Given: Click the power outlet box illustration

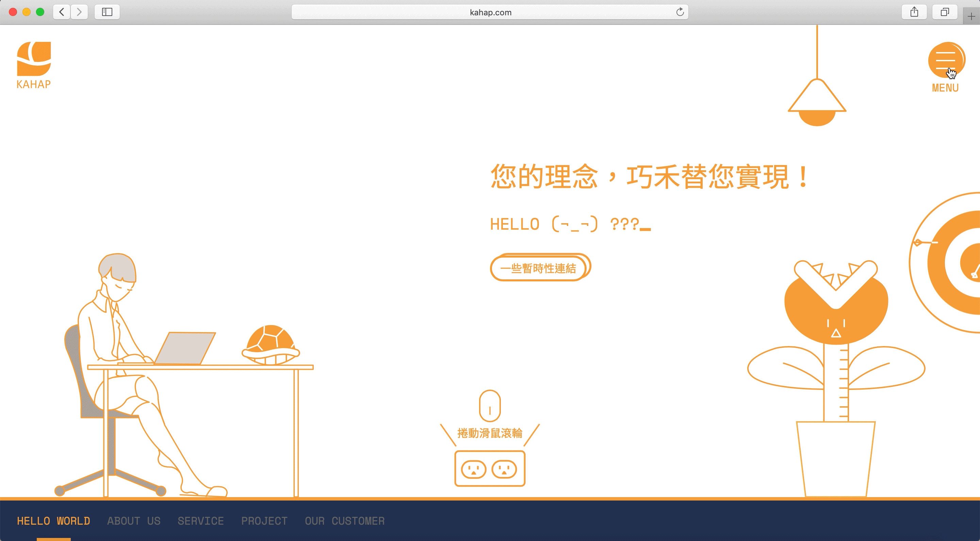Looking at the screenshot, I should [x=490, y=468].
